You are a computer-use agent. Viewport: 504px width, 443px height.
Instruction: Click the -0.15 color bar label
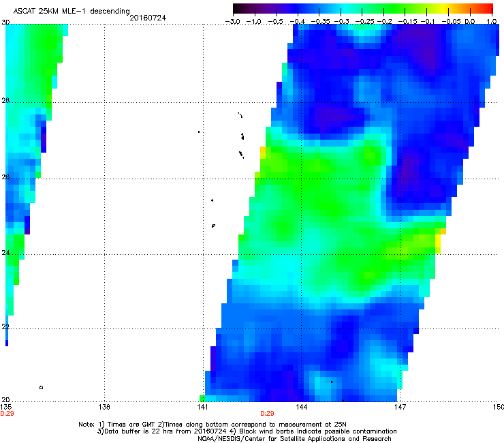point(407,22)
